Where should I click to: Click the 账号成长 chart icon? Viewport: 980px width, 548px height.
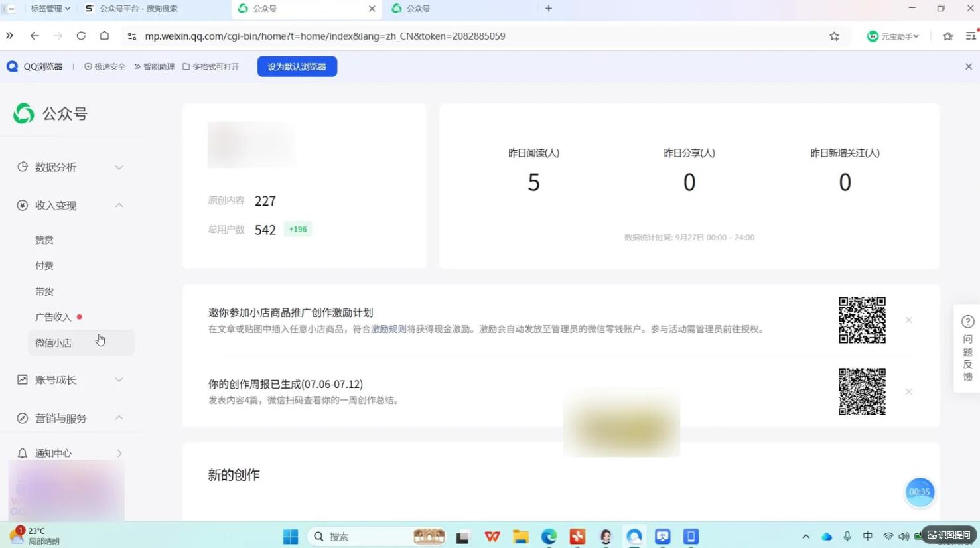point(23,379)
